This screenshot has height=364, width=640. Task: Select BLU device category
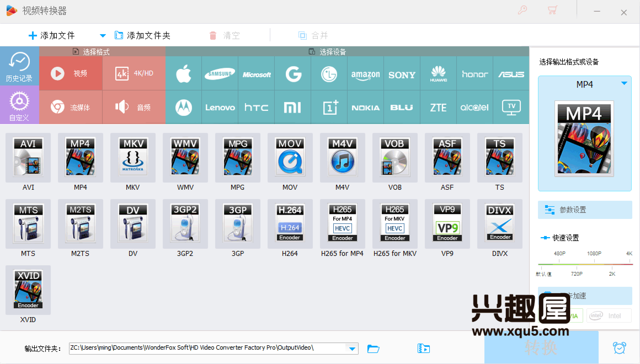click(402, 107)
